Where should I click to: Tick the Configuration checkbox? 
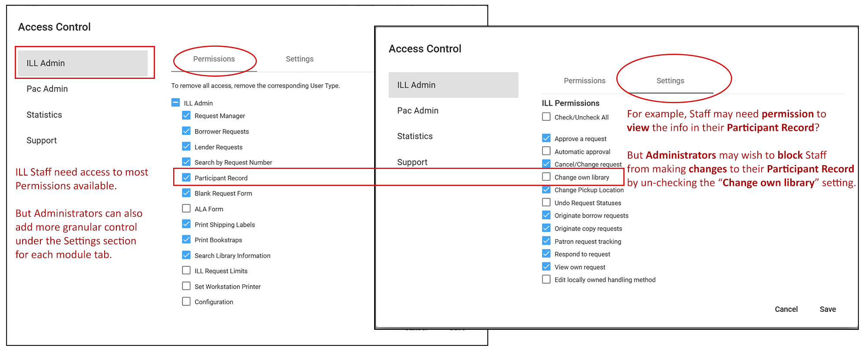pos(187,302)
